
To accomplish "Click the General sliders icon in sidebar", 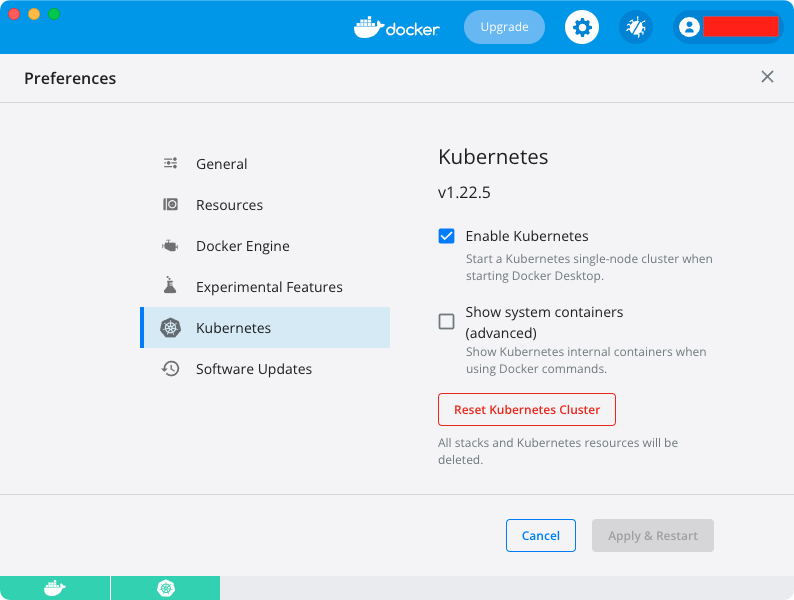I will [171, 164].
